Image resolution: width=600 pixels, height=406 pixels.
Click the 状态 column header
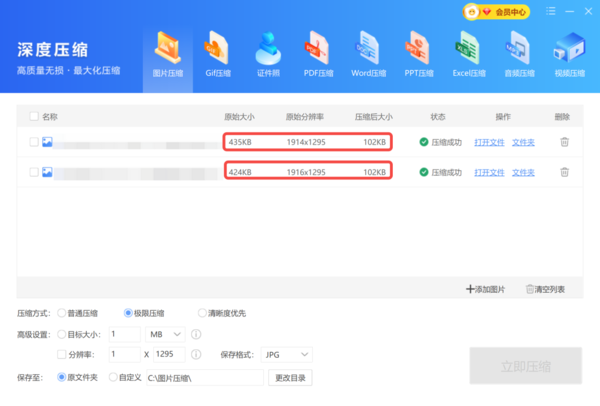(x=438, y=117)
